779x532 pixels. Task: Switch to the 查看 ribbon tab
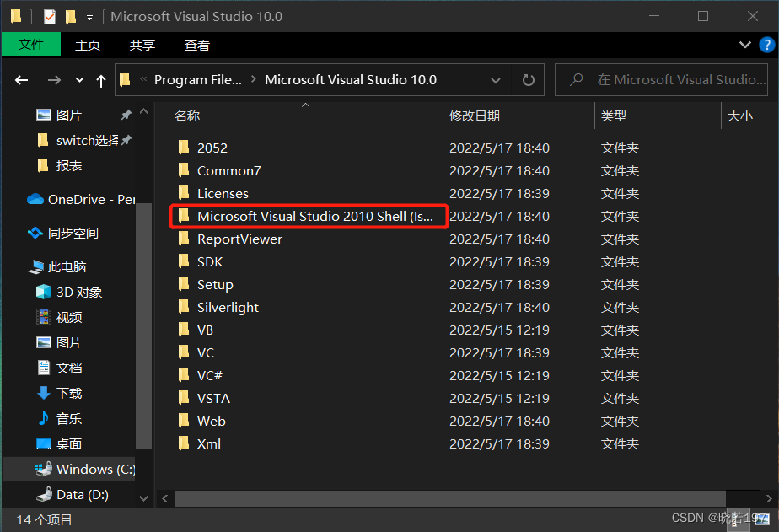click(196, 45)
